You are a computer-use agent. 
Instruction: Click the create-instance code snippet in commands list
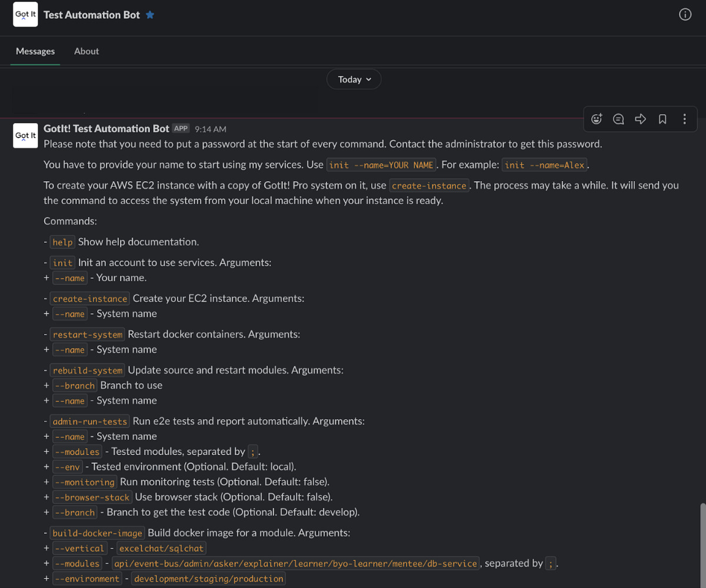pyautogui.click(x=90, y=299)
